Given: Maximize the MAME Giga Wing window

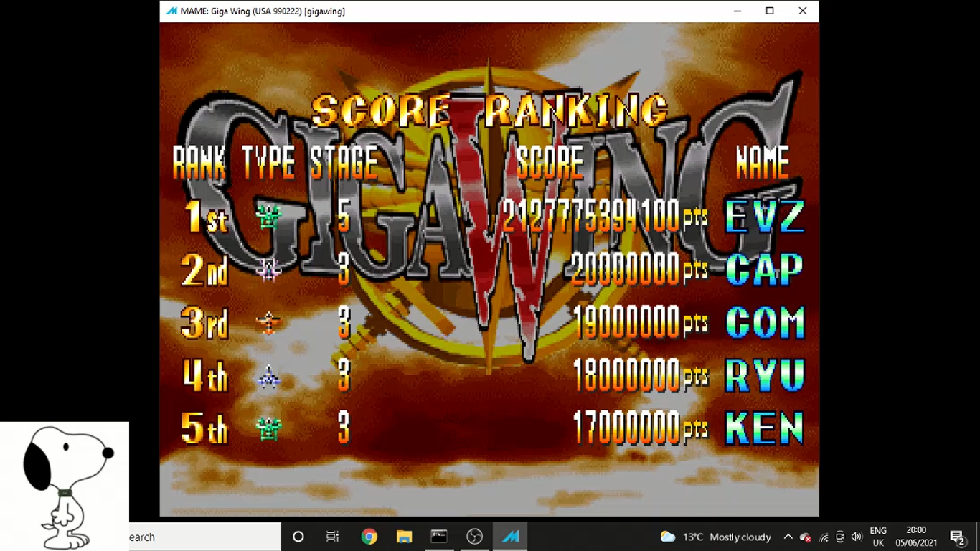Looking at the screenshot, I should (x=770, y=11).
